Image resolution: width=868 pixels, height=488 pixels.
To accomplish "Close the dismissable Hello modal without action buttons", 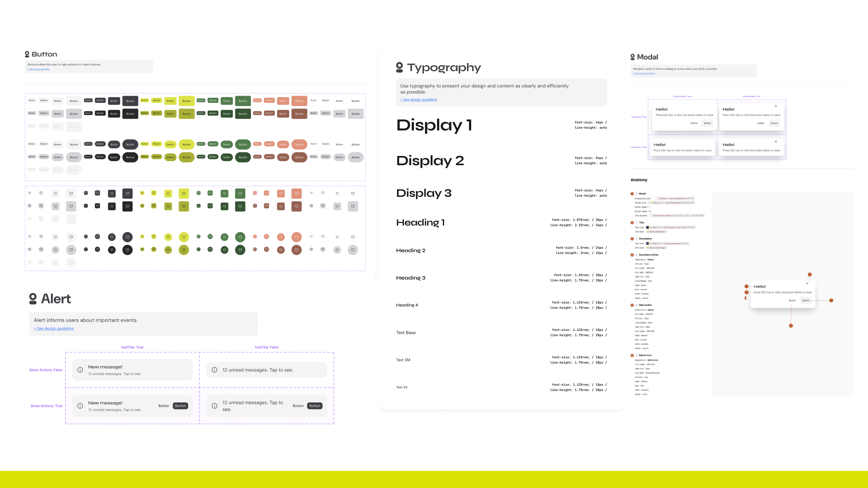I will click(x=776, y=141).
